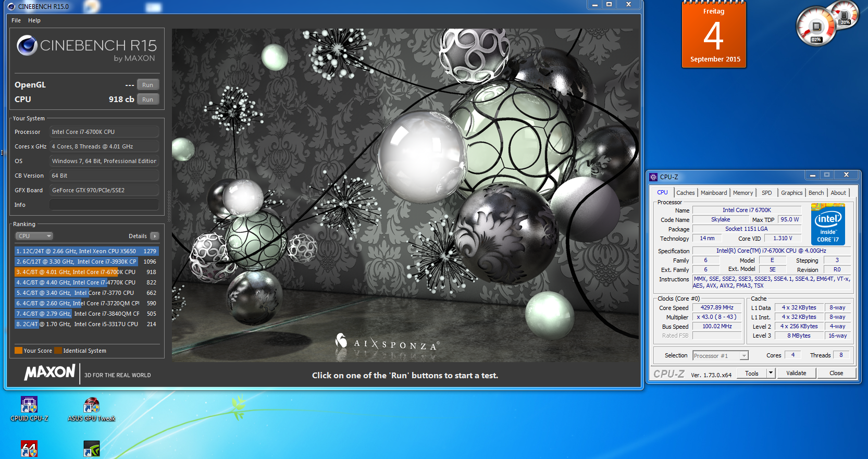The image size is (868, 459).
Task: Click the OS field Windows 7 64 Bit
Action: 104,161
